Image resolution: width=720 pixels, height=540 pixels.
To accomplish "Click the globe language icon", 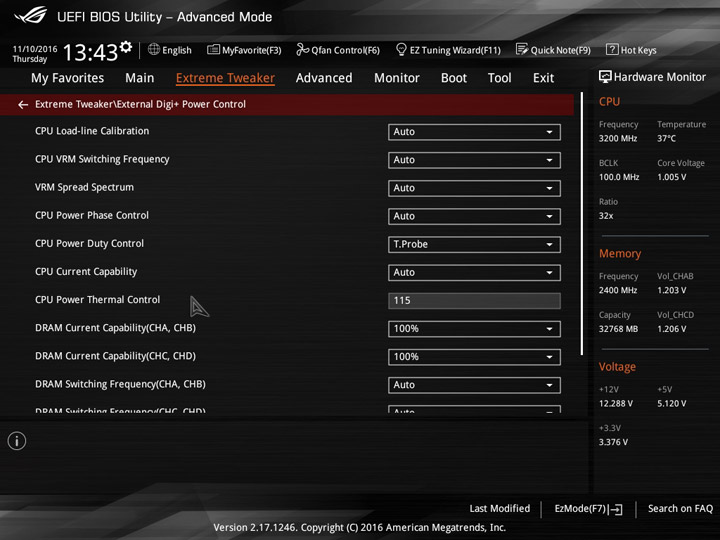I will (x=154, y=49).
